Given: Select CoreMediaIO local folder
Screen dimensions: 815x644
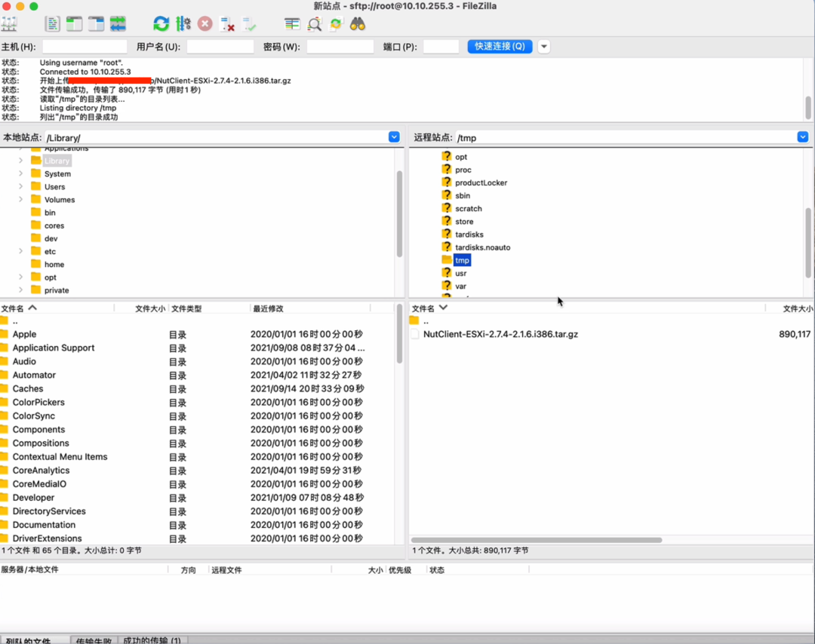Looking at the screenshot, I should pyautogui.click(x=39, y=484).
